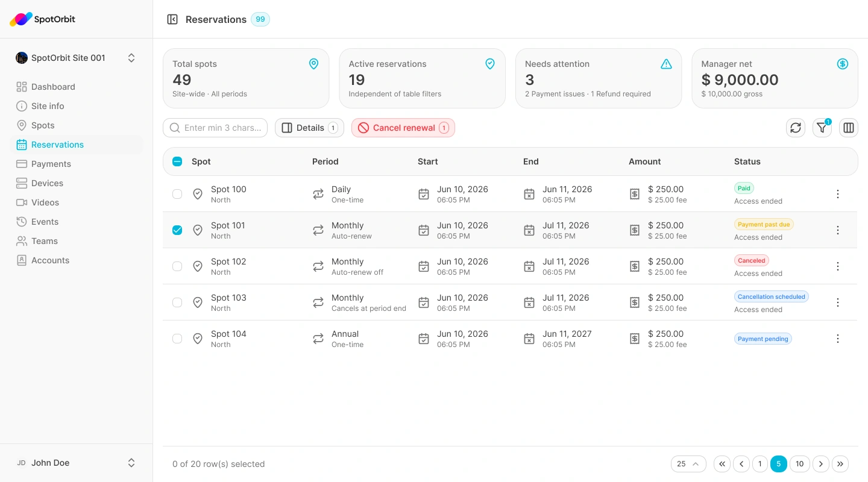The image size is (868, 482).
Task: Click the Needs attention warning icon
Action: point(666,64)
